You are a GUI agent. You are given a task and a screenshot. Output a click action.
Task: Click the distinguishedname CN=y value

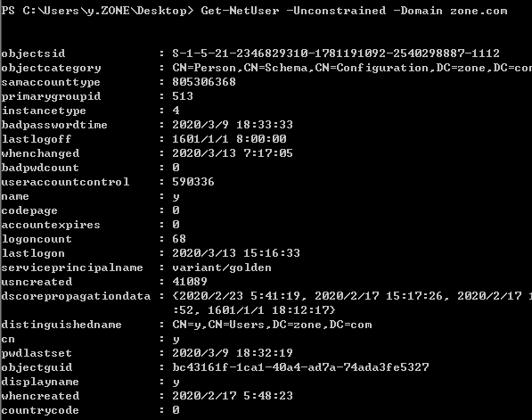tap(272, 325)
